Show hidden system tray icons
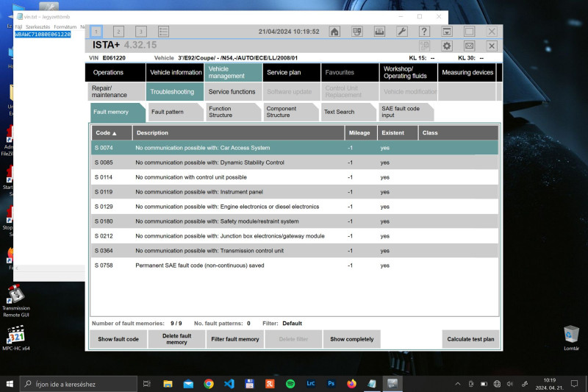Viewport: 588px width, 392px height. pyautogui.click(x=457, y=384)
